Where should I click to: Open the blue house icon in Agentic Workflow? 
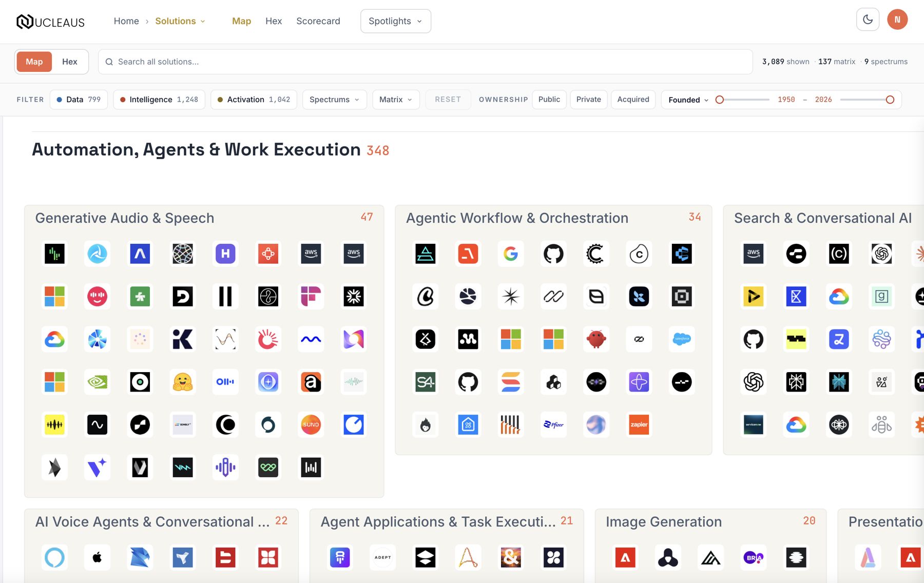[468, 424]
